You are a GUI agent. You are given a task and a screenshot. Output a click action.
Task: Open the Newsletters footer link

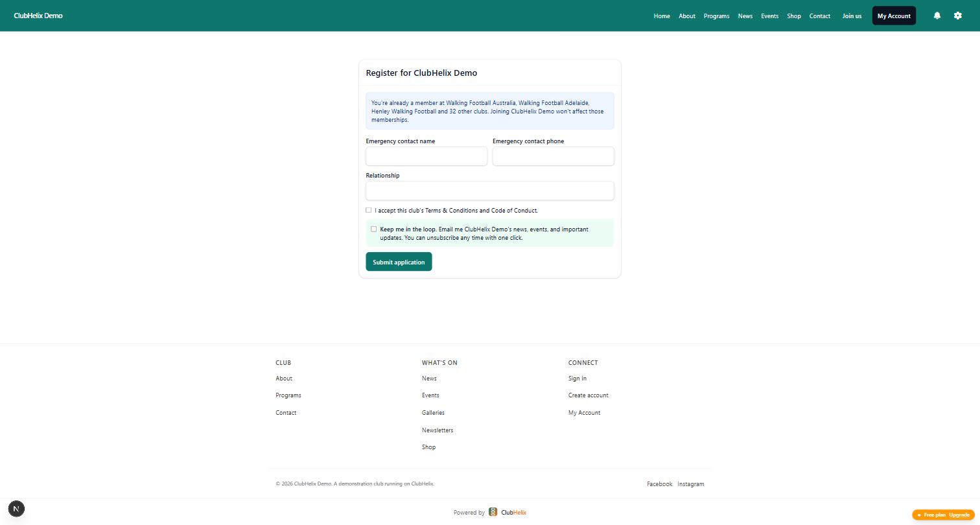437,430
